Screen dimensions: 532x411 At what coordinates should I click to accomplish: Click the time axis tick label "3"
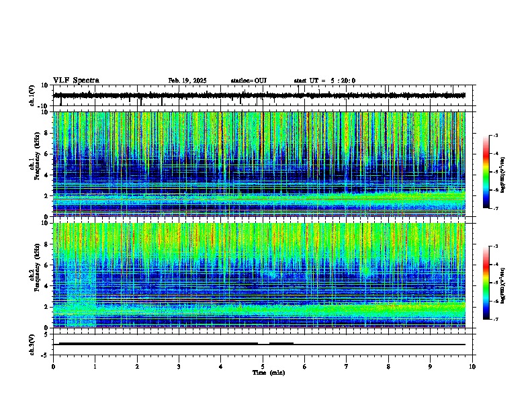179,367
